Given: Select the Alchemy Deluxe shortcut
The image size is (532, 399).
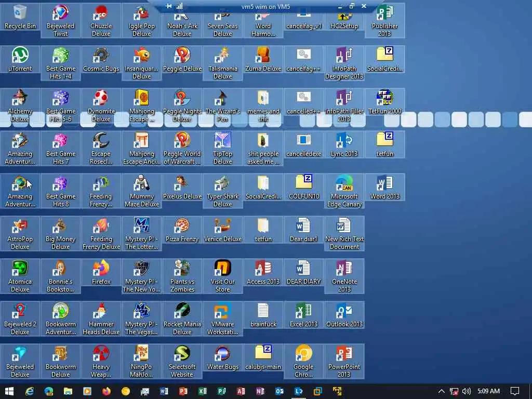Looking at the screenshot, I should coord(20,106).
